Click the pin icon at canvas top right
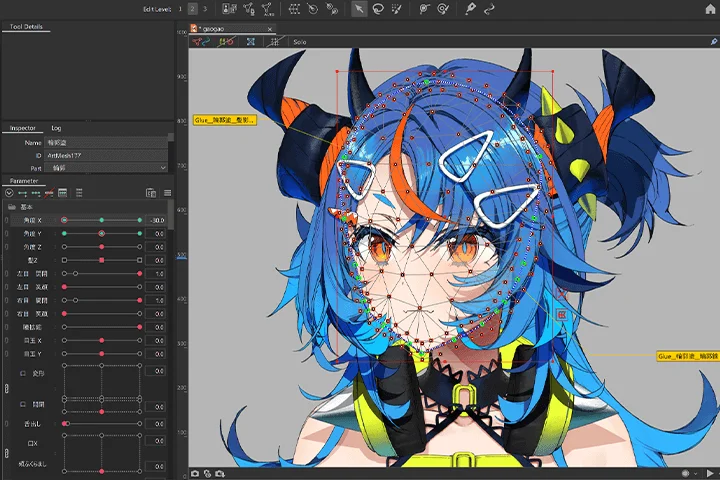Screen dimensions: 720x480 (714, 42)
